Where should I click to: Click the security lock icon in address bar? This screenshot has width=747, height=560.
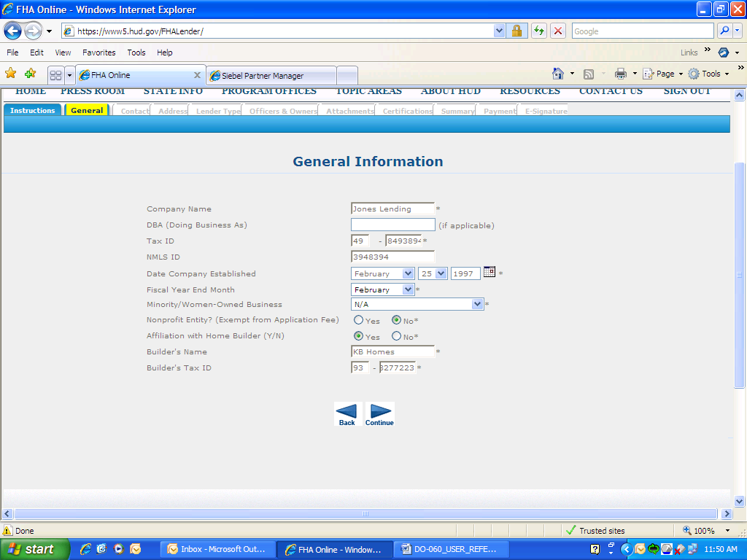516,31
